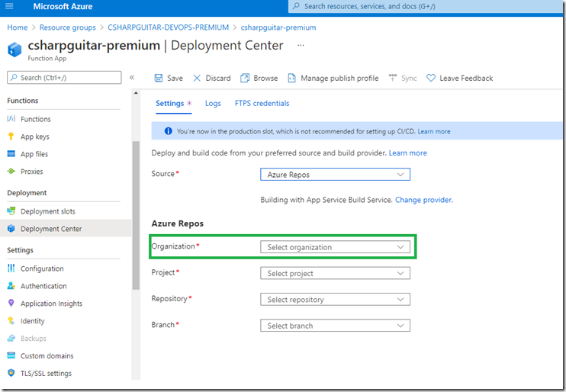
Task: Open Custom domains in the sidebar
Action: pyautogui.click(x=47, y=356)
